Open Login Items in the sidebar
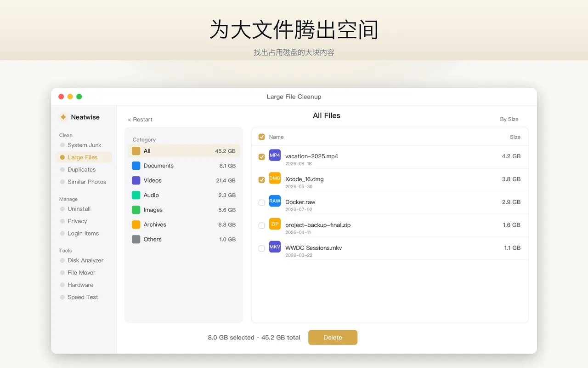 [84, 234]
